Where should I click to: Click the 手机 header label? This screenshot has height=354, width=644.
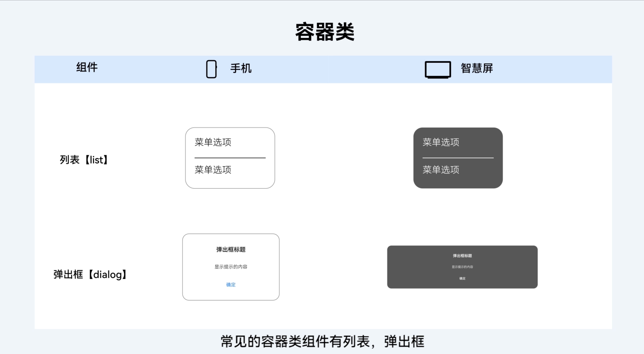coord(241,68)
